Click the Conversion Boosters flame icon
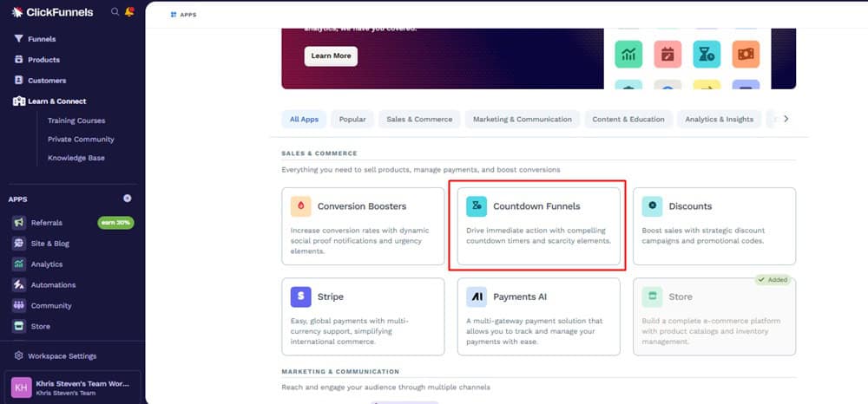Screen dimensions: 868x404 click(x=300, y=206)
